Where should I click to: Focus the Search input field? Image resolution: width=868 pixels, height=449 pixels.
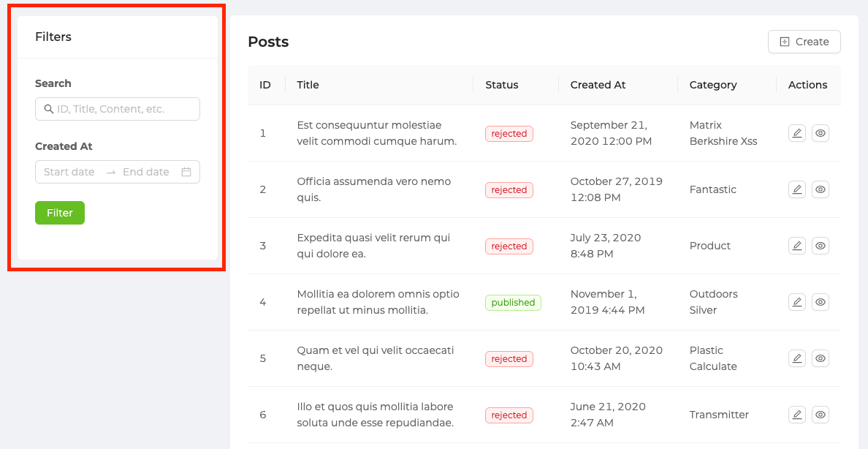(x=124, y=109)
